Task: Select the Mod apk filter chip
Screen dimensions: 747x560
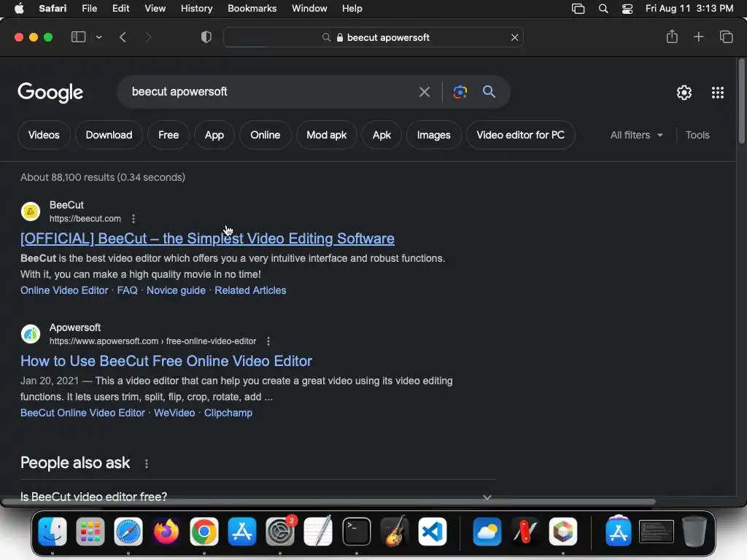Action: (326, 135)
